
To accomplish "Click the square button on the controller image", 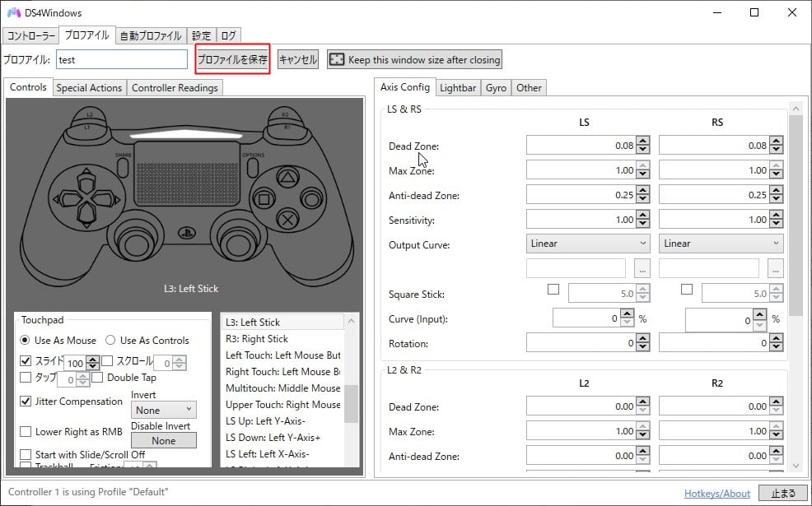I will pyautogui.click(x=264, y=199).
